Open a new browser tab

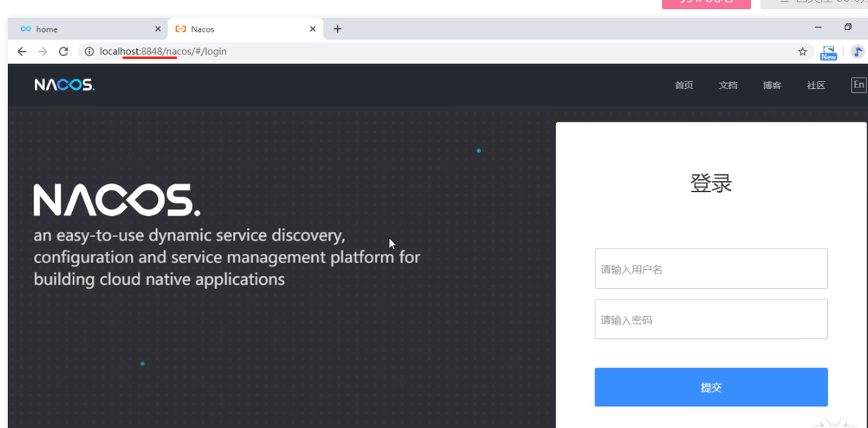(x=337, y=29)
